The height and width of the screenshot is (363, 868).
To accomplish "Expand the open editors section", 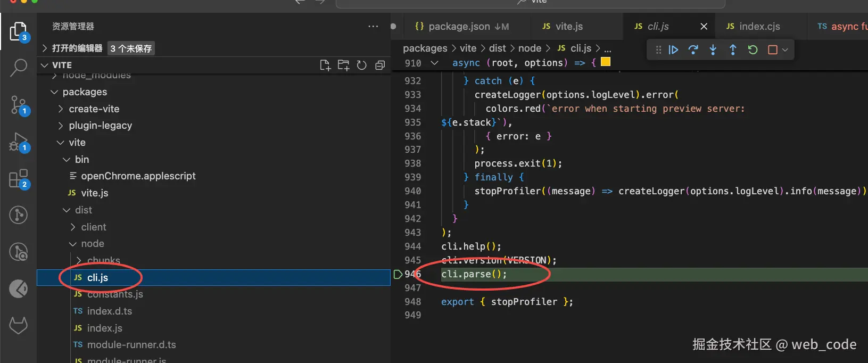I will click(x=45, y=48).
